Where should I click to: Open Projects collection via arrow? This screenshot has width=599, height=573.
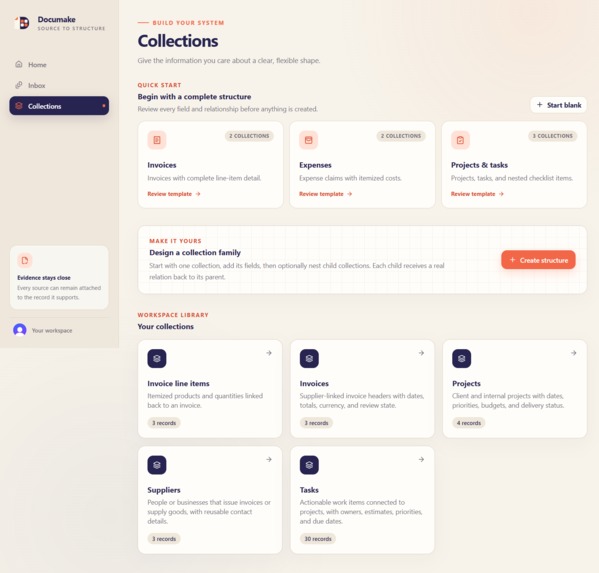click(574, 353)
